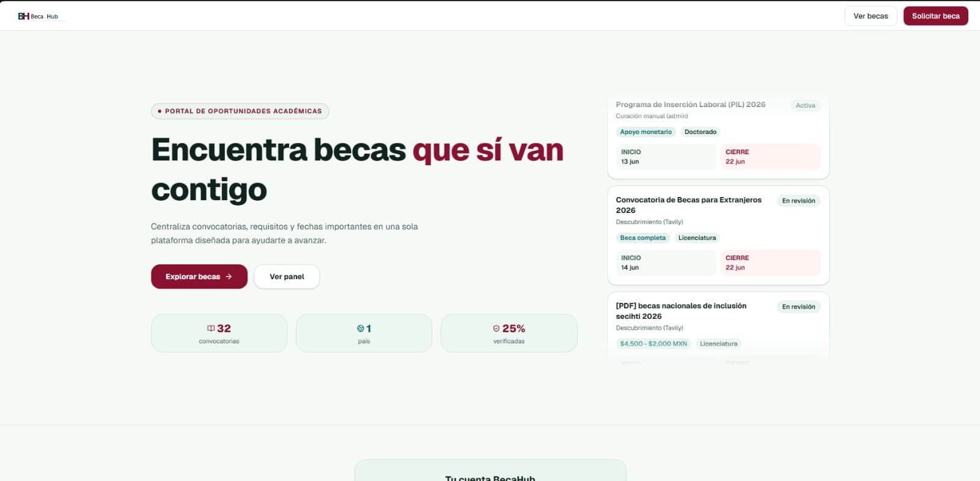The image size is (980, 481).
Task: Select Licenciatura tag on Extranjeros card
Action: point(697,237)
